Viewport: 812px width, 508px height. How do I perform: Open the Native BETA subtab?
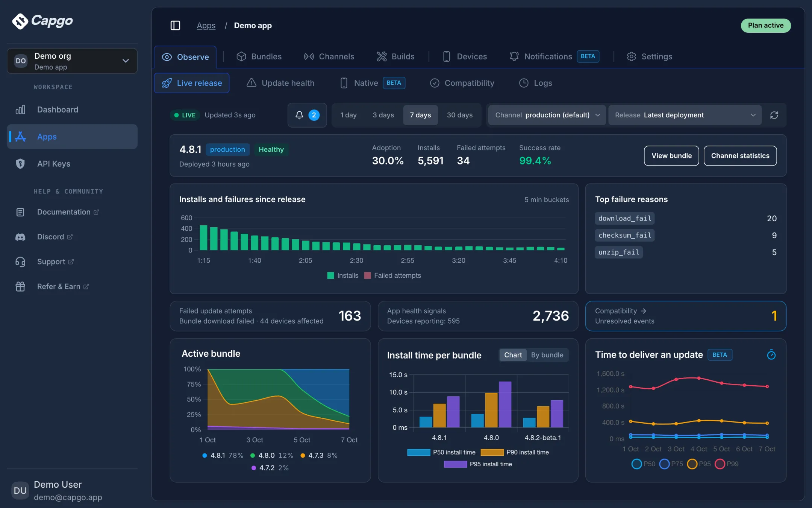click(373, 83)
